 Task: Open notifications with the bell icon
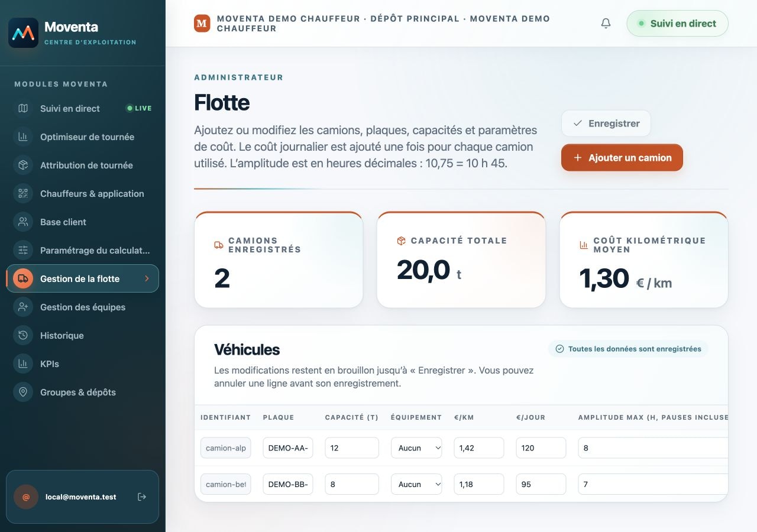click(606, 24)
